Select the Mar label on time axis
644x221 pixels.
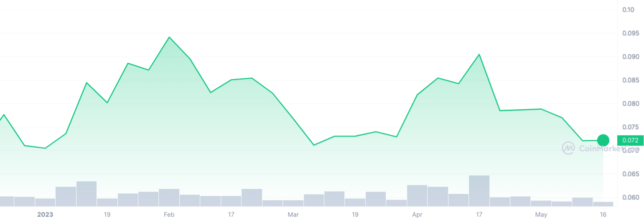click(293, 215)
